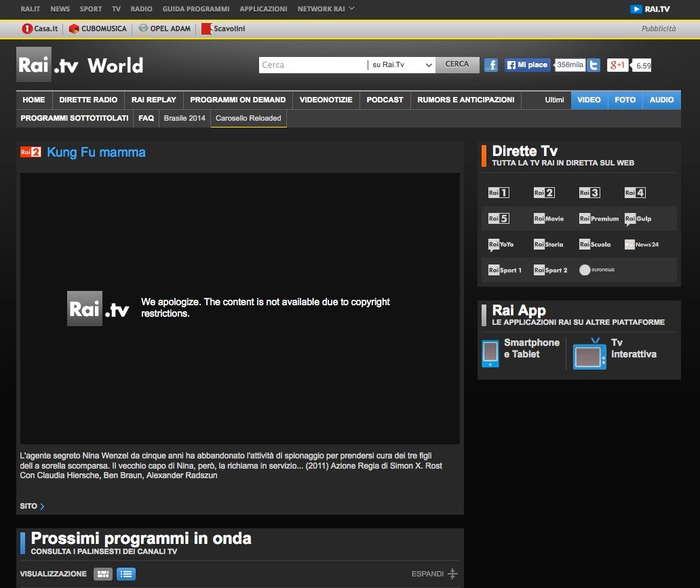
Task: Click the Facebook icon next to search
Action: point(491,65)
